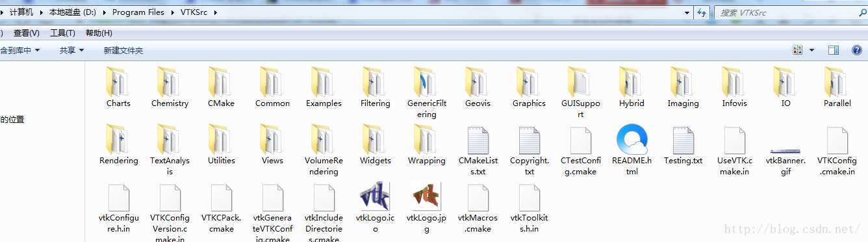Open the 帮助(H) menu
Viewport: 868px width, 242px height.
click(99, 33)
